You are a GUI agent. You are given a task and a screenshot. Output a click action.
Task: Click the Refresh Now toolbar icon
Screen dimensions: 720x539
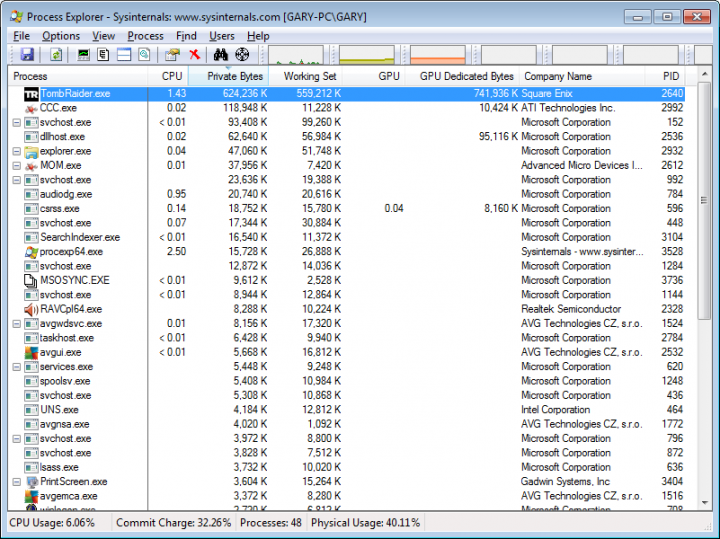coord(56,55)
